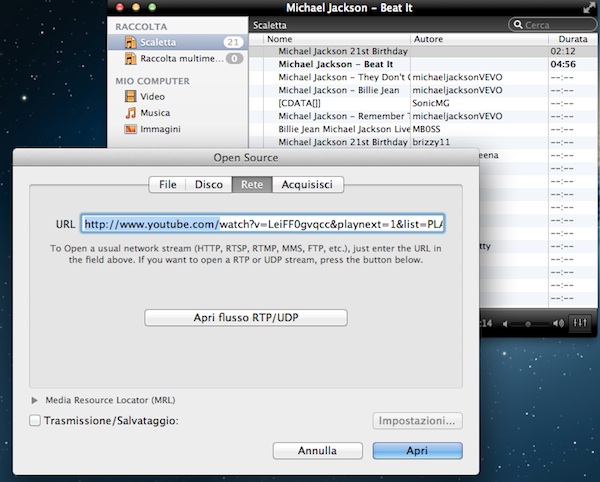Sort playlist by Autore column header
The image size is (600, 482).
[x=479, y=39]
